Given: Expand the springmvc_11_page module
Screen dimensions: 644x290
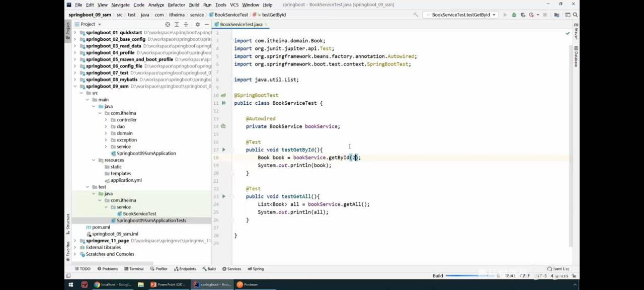Looking at the screenshot, I should 75,241.
